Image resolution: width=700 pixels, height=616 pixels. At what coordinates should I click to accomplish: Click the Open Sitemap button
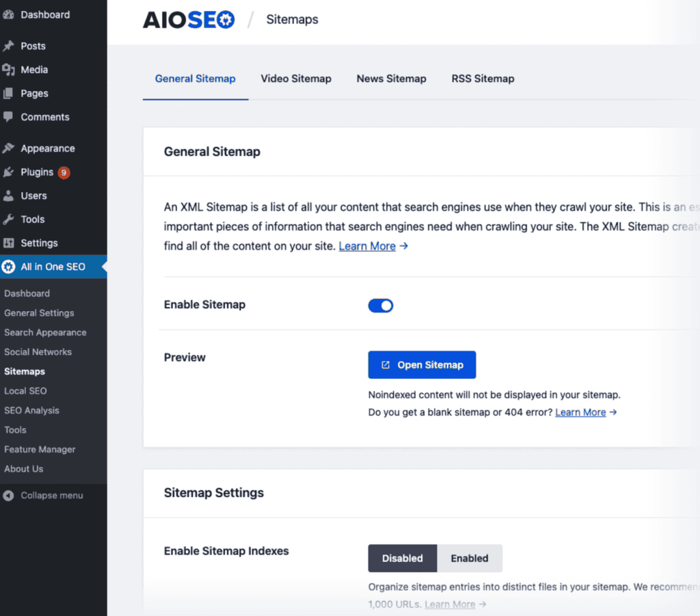point(422,364)
